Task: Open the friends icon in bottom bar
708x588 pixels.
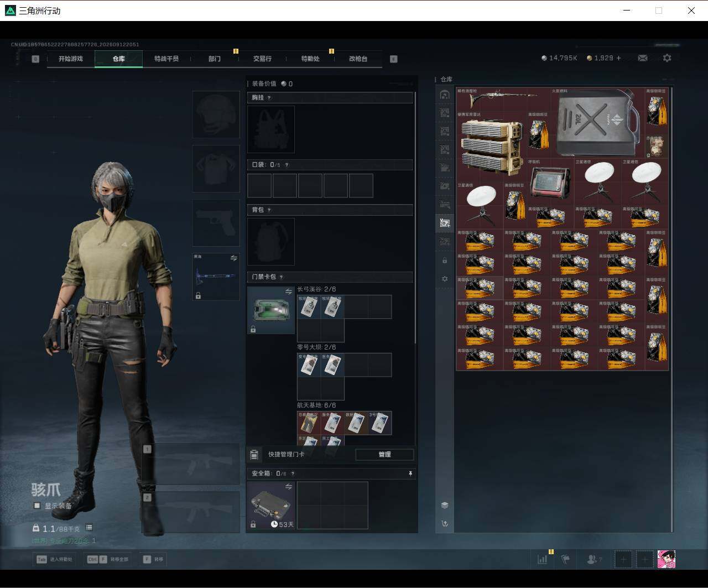Action: tap(594, 559)
